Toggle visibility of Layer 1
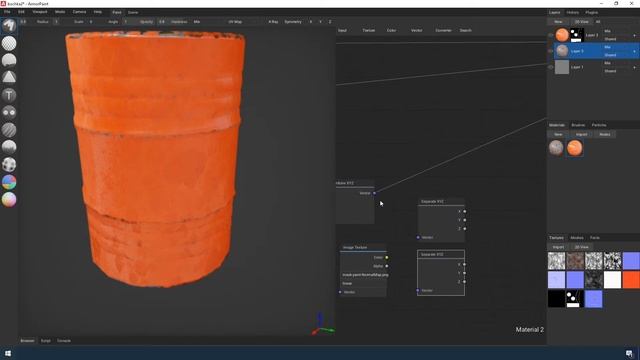 pyautogui.click(x=550, y=67)
